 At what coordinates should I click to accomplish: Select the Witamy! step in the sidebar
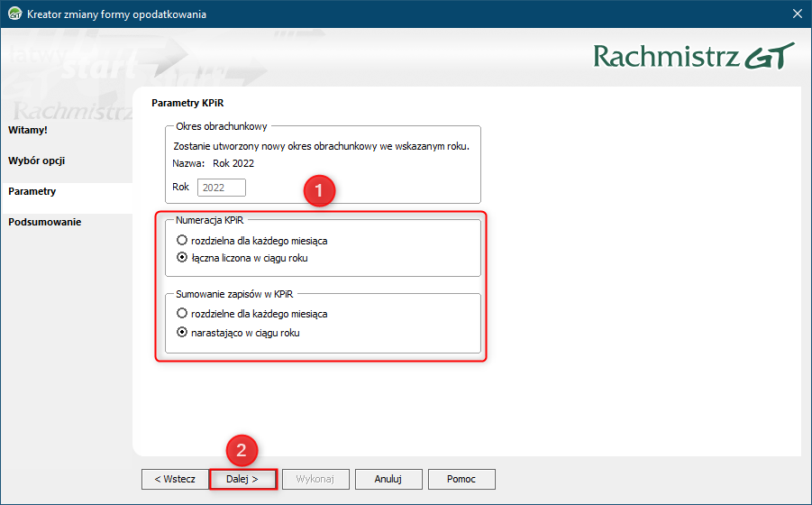click(x=28, y=130)
